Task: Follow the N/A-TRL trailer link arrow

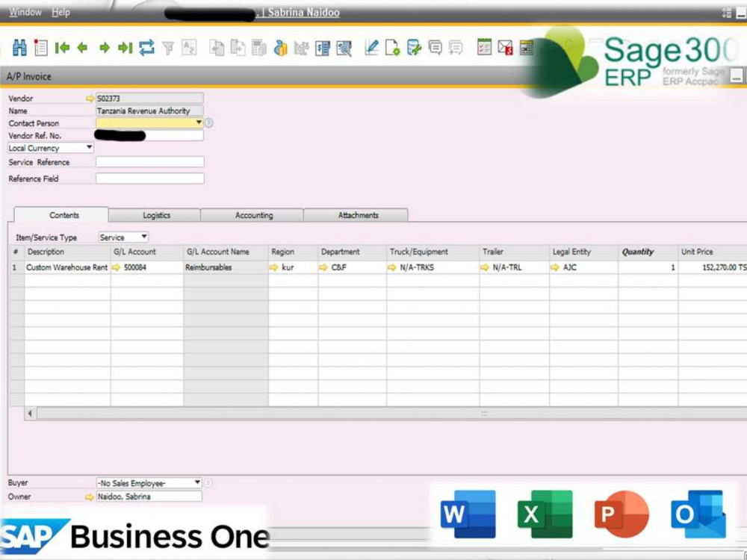Action: (x=485, y=267)
